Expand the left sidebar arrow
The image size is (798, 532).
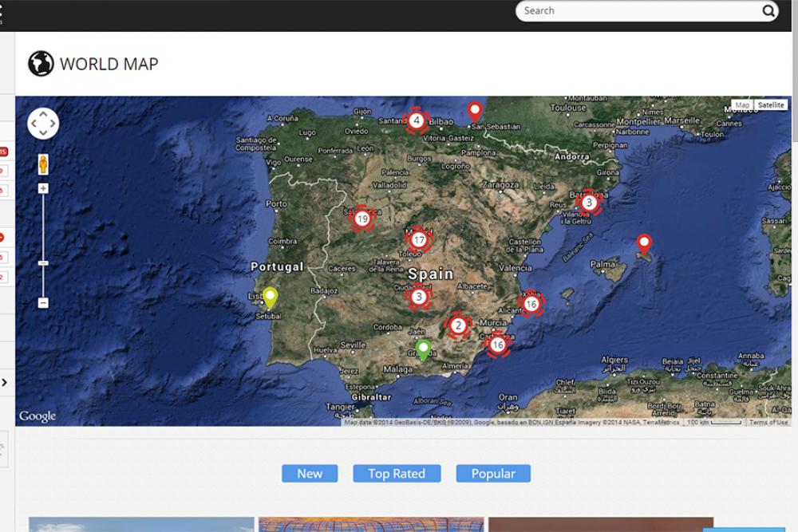(x=5, y=383)
